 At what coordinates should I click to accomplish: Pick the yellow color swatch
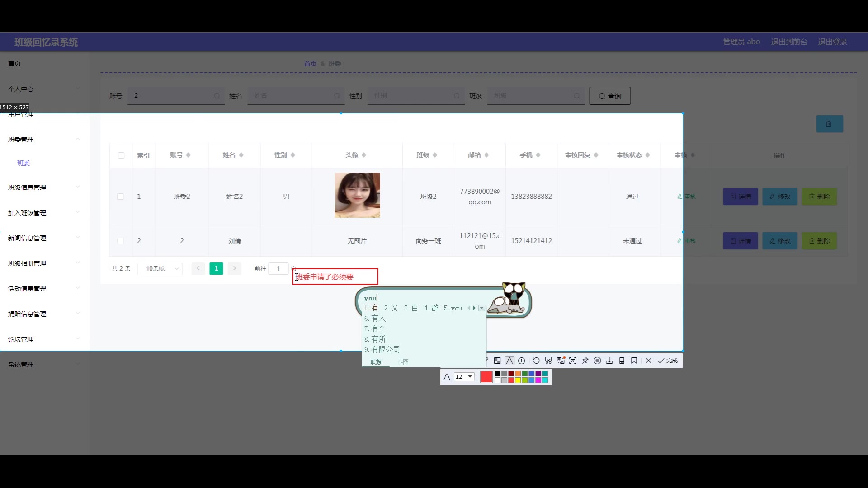518,380
